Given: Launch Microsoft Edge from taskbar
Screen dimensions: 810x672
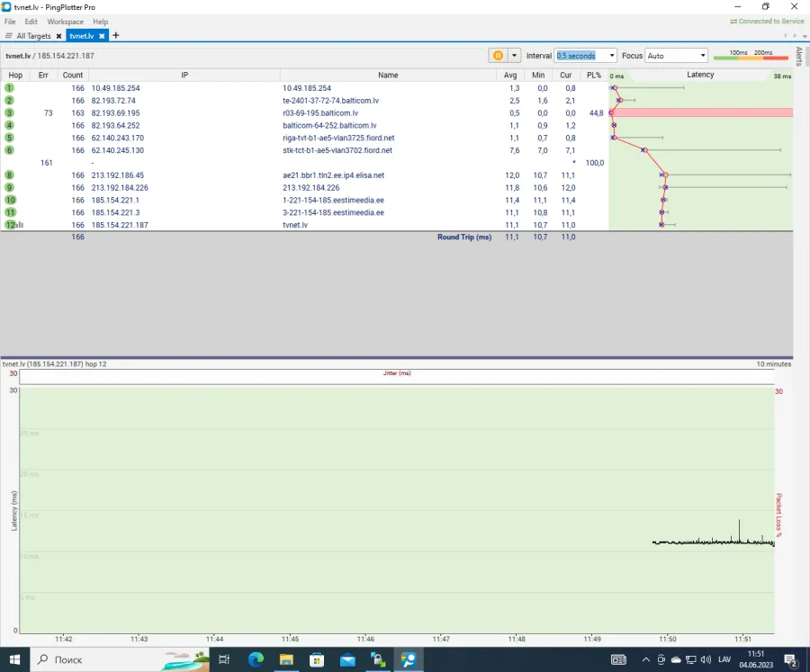Looking at the screenshot, I should click(x=256, y=659).
